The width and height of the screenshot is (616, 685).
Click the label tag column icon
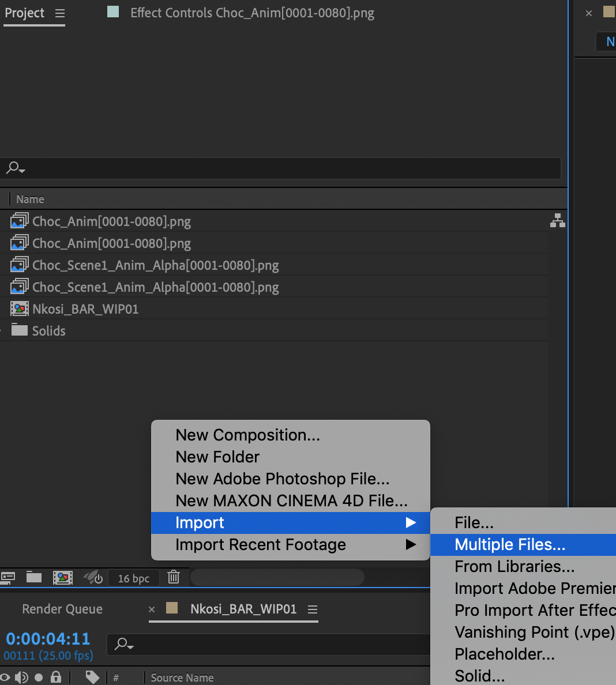[92, 677]
